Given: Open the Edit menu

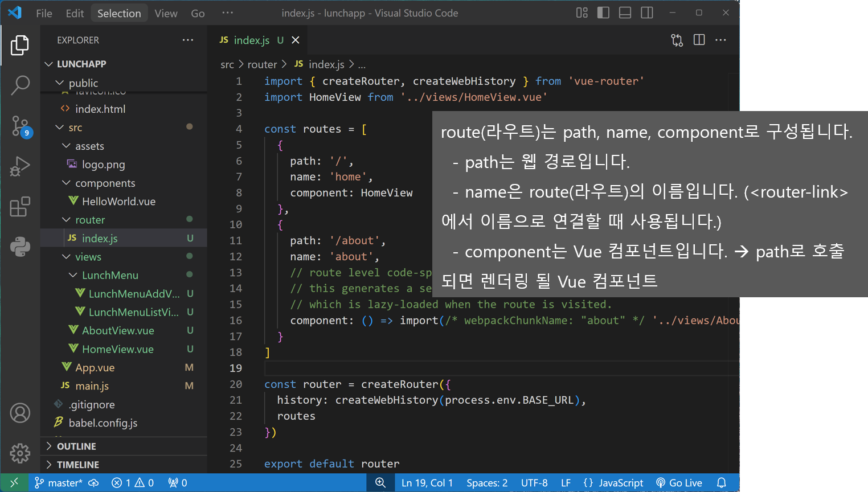Looking at the screenshot, I should pos(75,13).
